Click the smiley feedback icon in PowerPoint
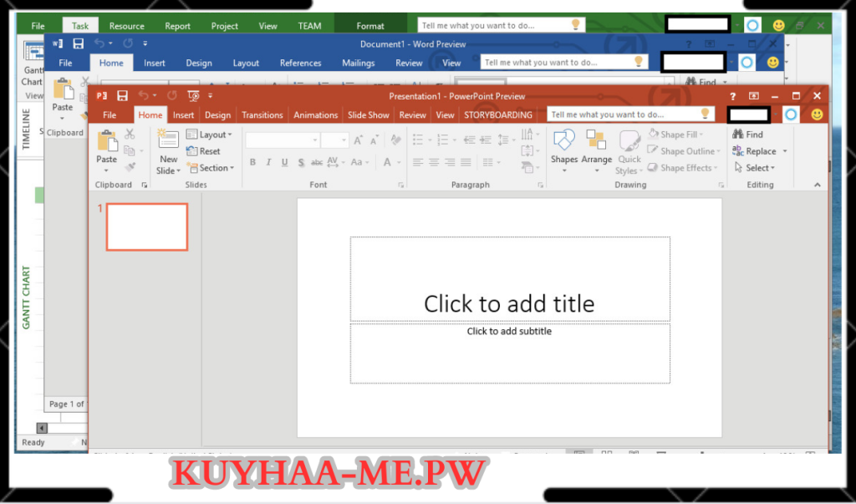This screenshot has width=856, height=504. click(817, 115)
